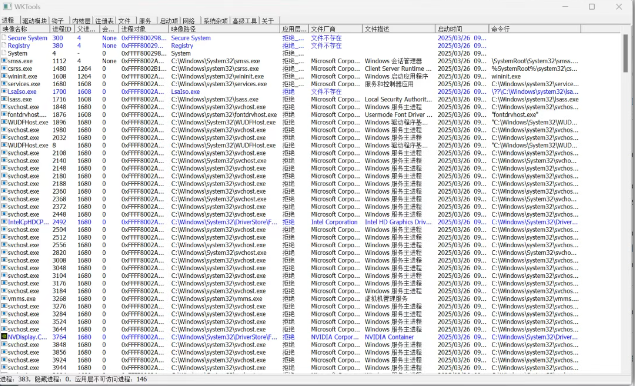Click the 启动时间 column header
Screen dimensions: 635x386
[462, 29]
